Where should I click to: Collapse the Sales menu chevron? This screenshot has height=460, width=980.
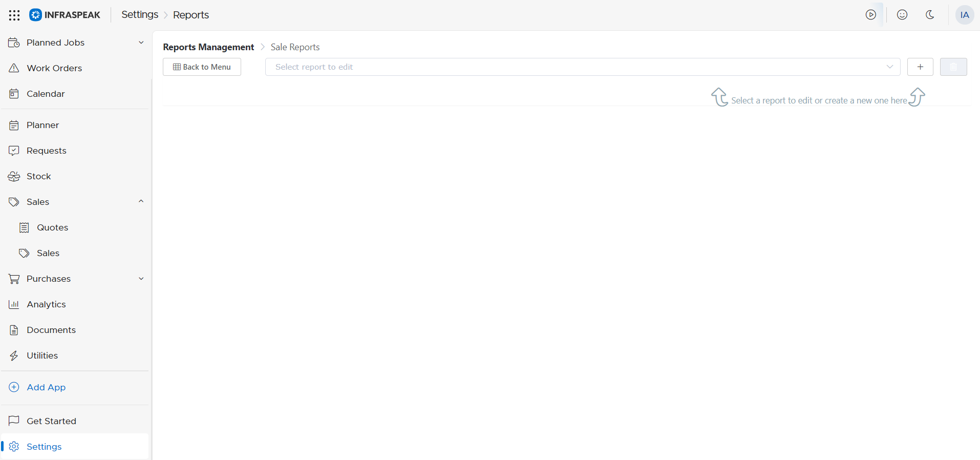pos(141,201)
